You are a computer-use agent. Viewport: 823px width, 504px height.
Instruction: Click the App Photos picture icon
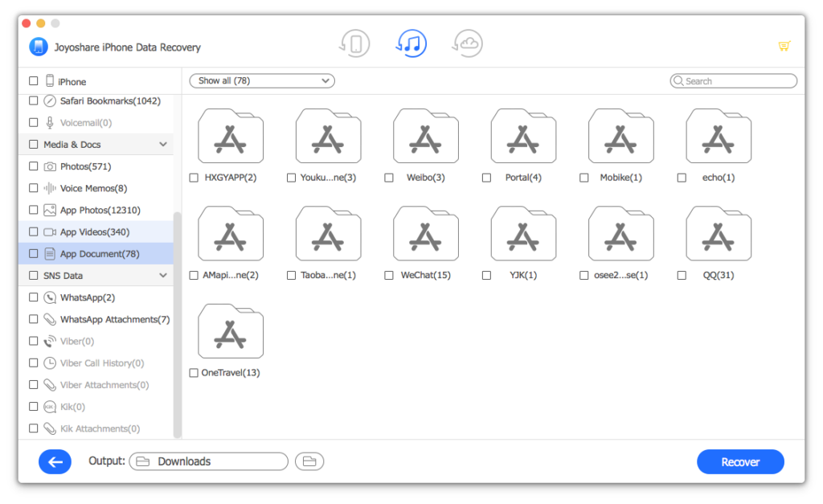[50, 210]
